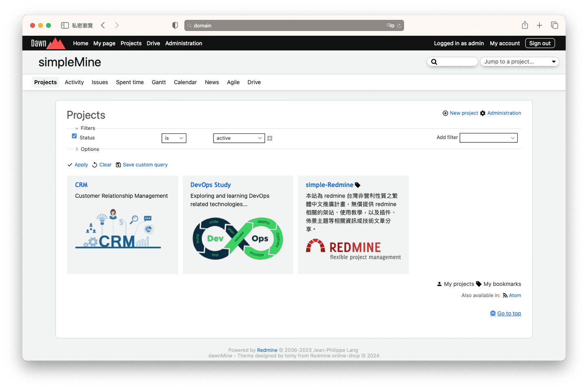The image size is (588, 390).
Task: Click the bookmark tag icon beside simple-Redmine
Action: point(357,185)
